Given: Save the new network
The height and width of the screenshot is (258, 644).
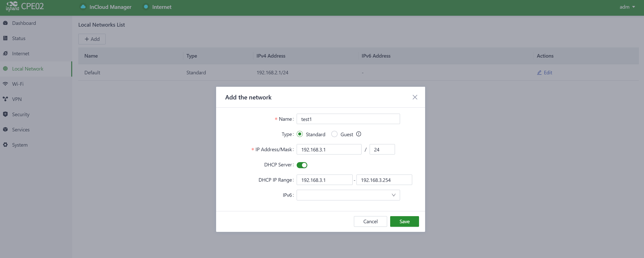Looking at the screenshot, I should (404, 221).
